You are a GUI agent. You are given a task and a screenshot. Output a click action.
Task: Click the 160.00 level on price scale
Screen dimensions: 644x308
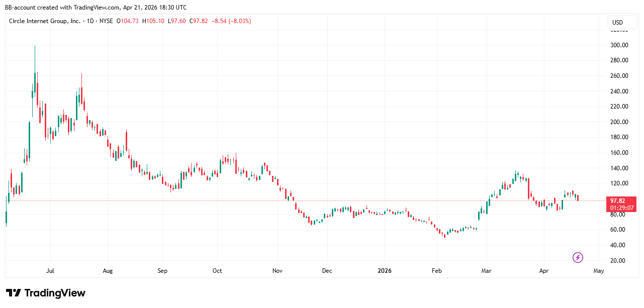point(618,153)
